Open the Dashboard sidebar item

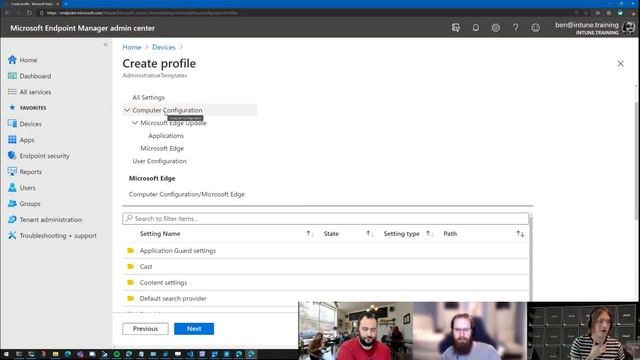35,76
